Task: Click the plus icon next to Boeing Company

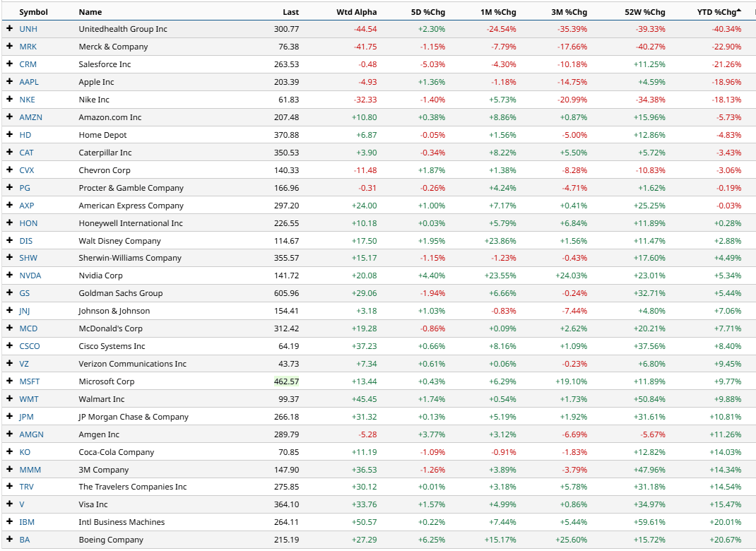Action: (x=9, y=540)
